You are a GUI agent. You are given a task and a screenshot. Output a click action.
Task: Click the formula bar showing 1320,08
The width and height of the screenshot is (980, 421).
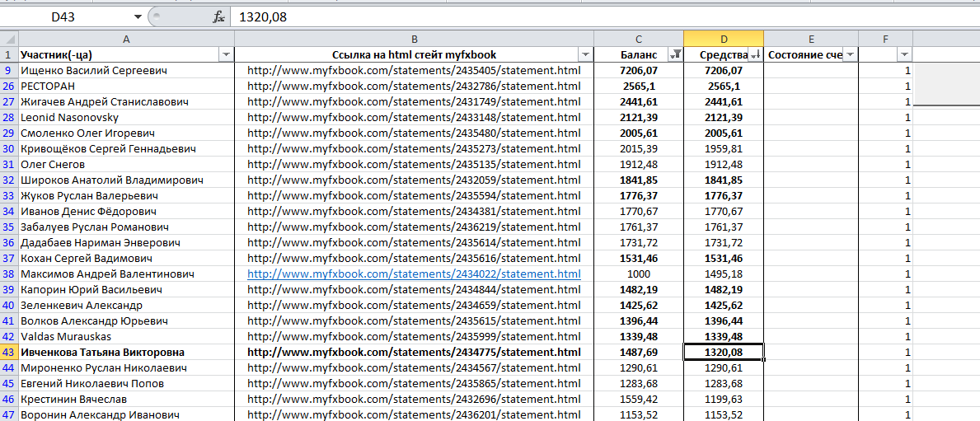603,16
